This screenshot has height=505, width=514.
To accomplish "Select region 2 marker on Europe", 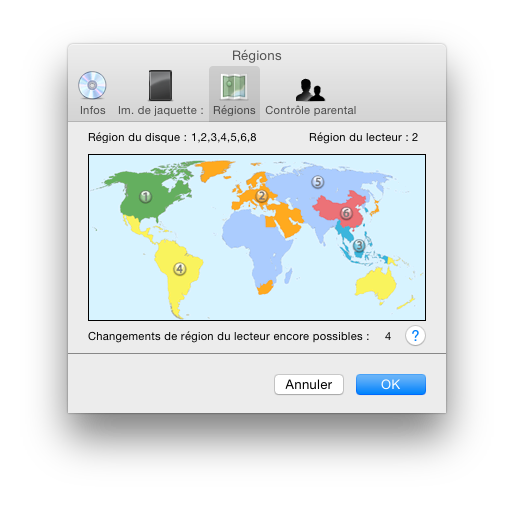I will tap(262, 196).
